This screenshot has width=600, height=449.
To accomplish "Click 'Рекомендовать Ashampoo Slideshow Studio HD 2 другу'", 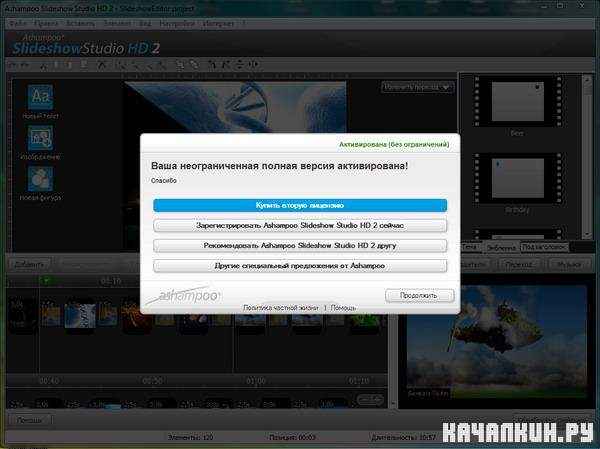I will point(300,245).
